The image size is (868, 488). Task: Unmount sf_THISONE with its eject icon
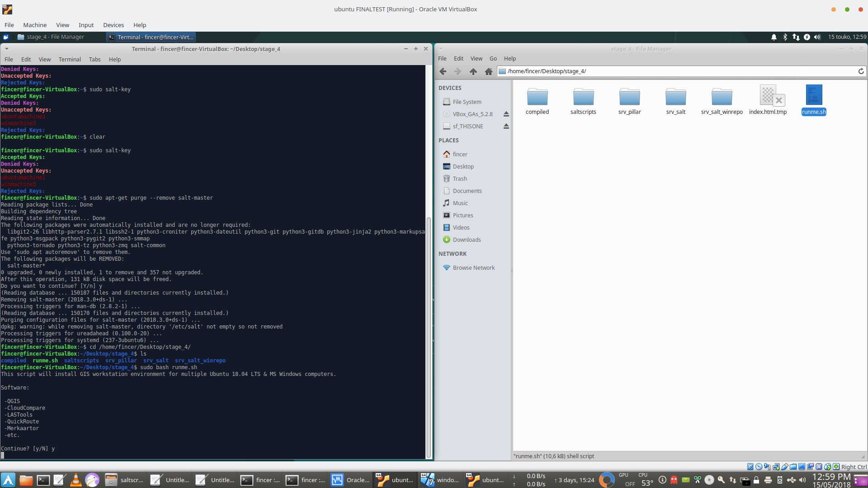506,127
